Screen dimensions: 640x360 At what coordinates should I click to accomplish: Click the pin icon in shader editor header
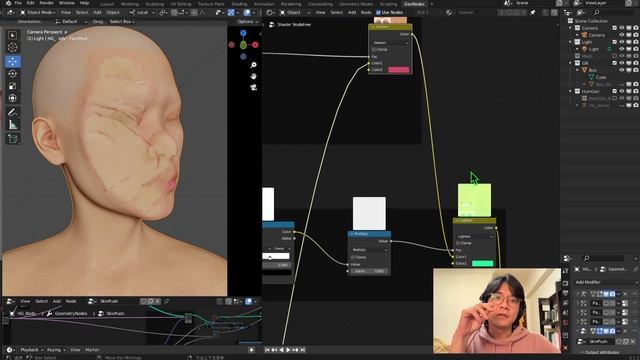pyautogui.click(x=533, y=13)
